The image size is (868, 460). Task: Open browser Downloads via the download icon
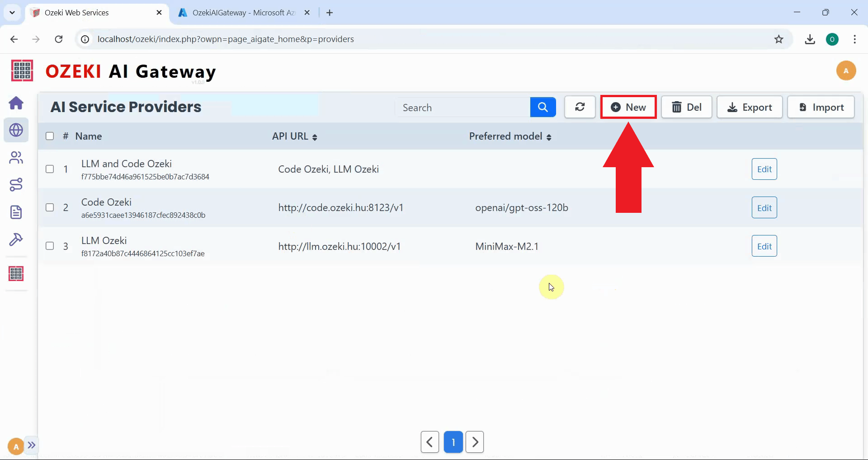click(x=810, y=39)
